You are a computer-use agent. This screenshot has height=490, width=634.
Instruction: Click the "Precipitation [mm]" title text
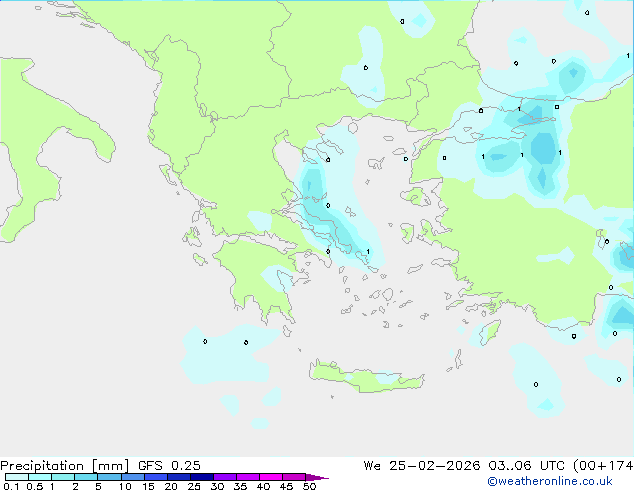pos(64,466)
